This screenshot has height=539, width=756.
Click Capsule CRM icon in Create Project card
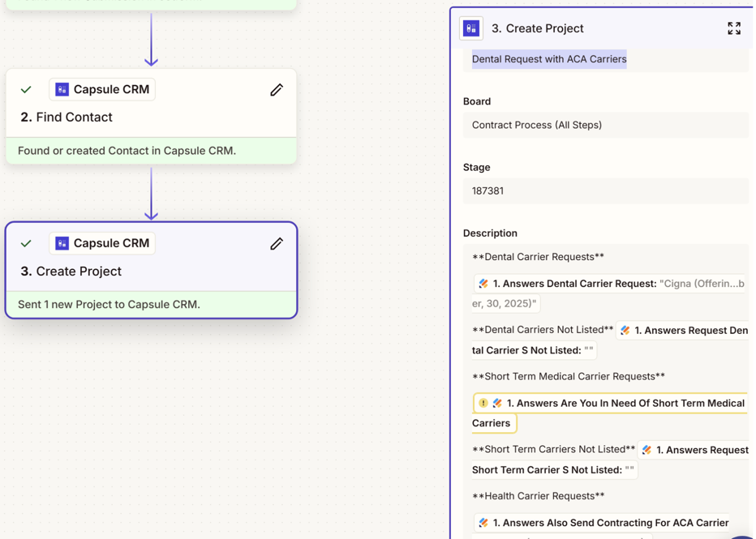[x=62, y=243]
